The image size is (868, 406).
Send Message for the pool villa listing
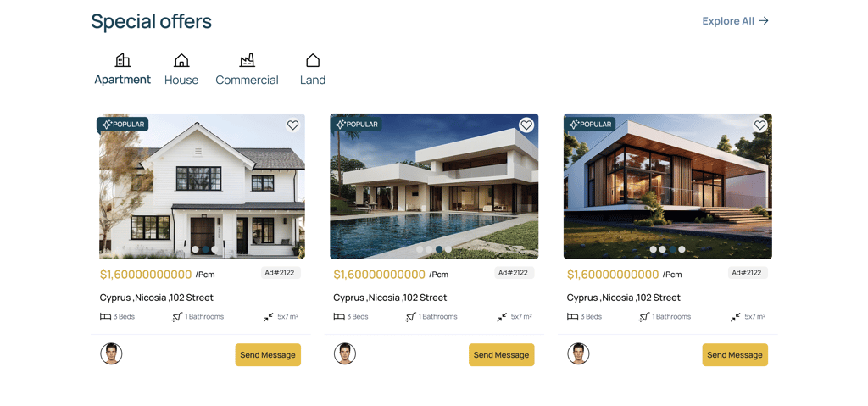click(502, 355)
